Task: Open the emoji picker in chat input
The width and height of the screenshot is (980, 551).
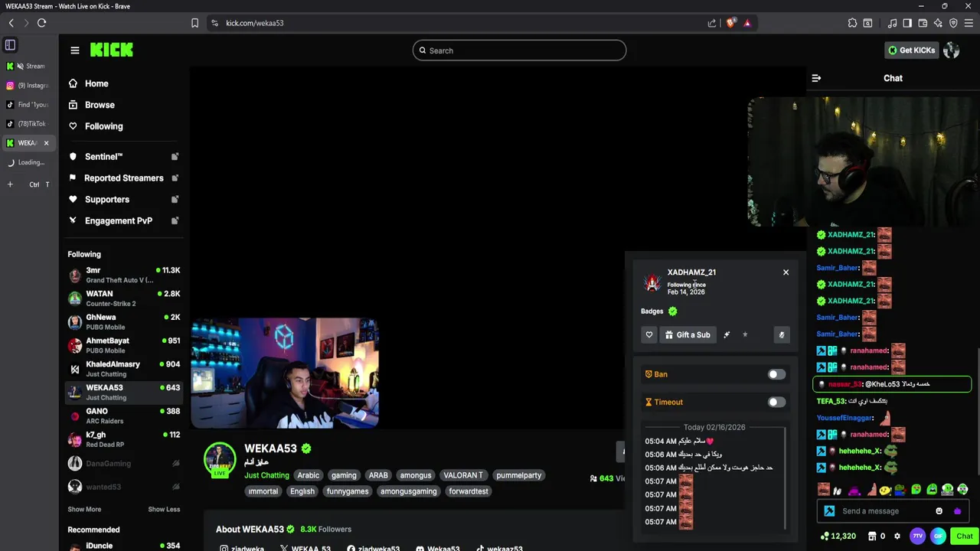Action: pos(939,511)
